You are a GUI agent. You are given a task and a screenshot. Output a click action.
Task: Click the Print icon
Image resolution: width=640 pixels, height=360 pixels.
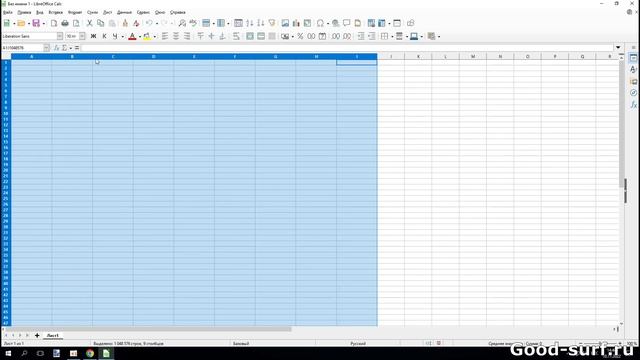[x=65, y=23]
